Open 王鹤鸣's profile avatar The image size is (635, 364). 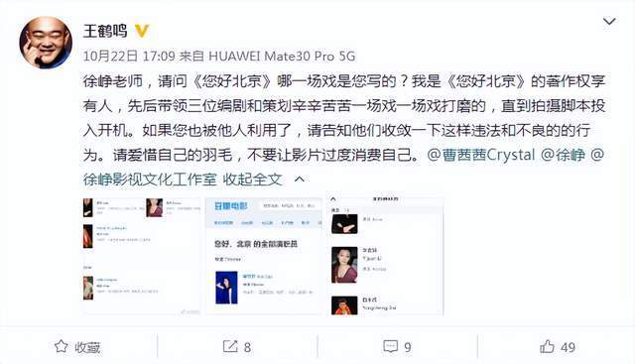click(46, 43)
